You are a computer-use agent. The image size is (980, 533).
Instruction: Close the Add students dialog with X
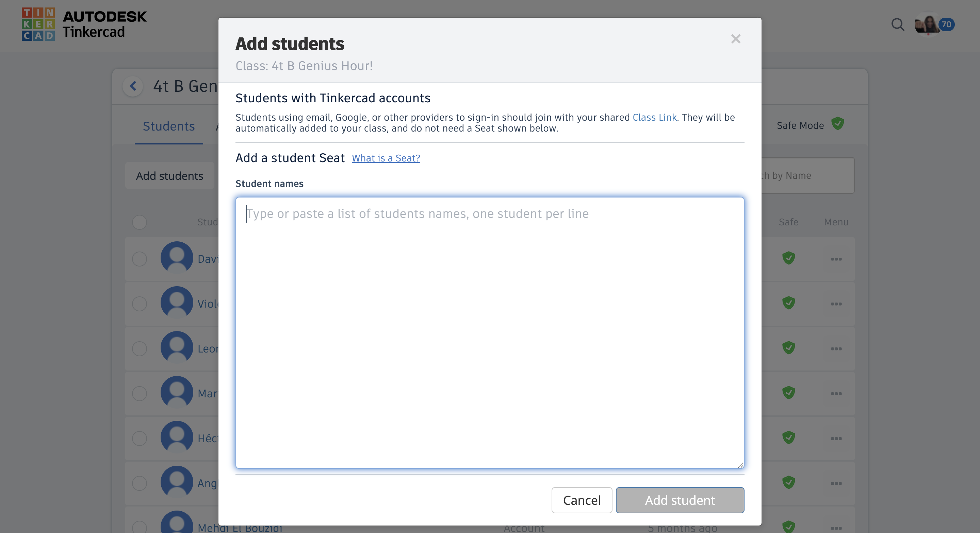[735, 39]
